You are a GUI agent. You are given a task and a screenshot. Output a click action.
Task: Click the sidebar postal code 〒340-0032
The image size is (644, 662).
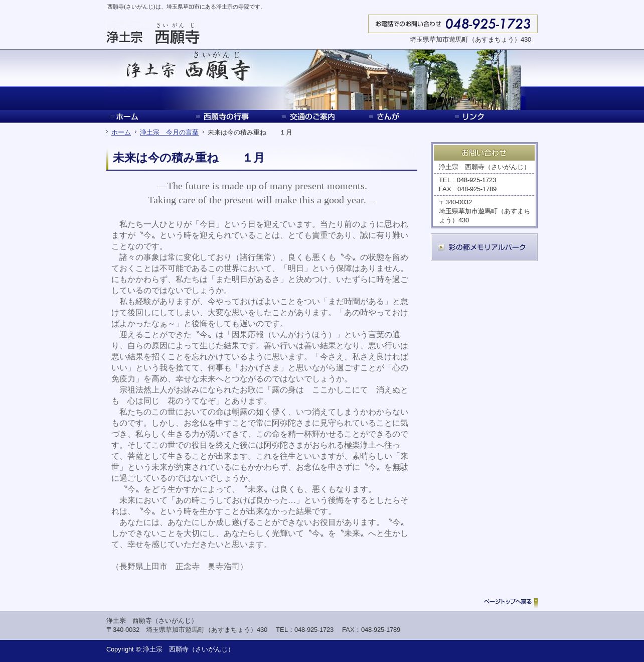455,202
